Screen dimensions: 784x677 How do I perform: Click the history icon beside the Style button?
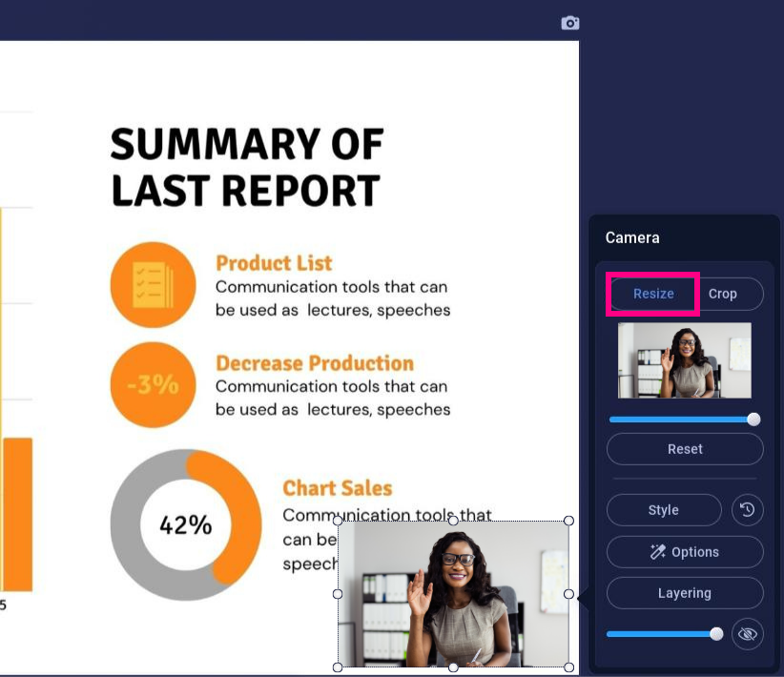pos(748,510)
